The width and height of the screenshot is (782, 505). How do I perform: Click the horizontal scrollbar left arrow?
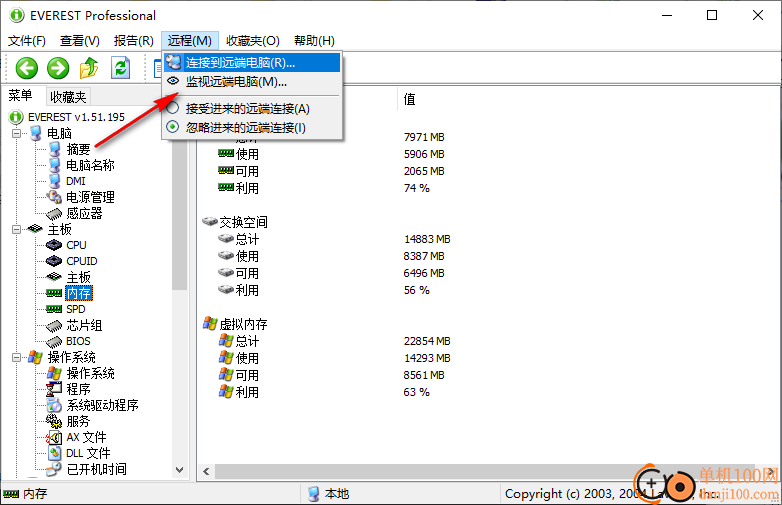click(x=206, y=471)
